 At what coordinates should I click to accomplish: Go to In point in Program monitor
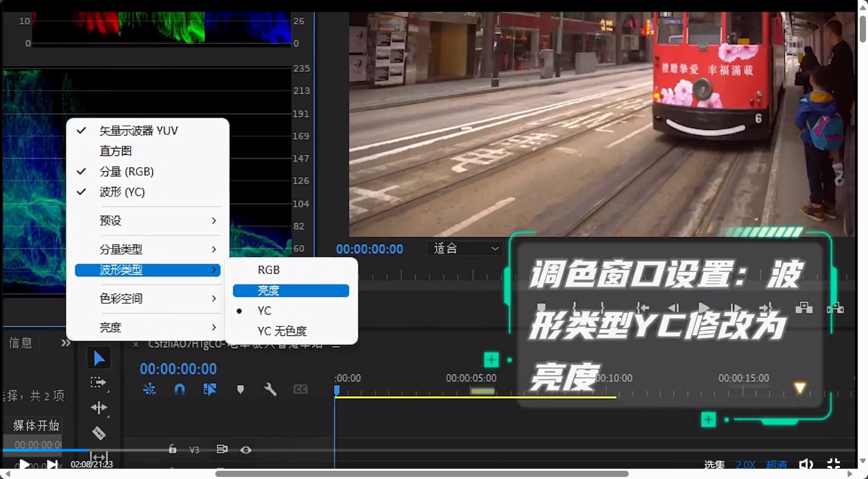(642, 308)
